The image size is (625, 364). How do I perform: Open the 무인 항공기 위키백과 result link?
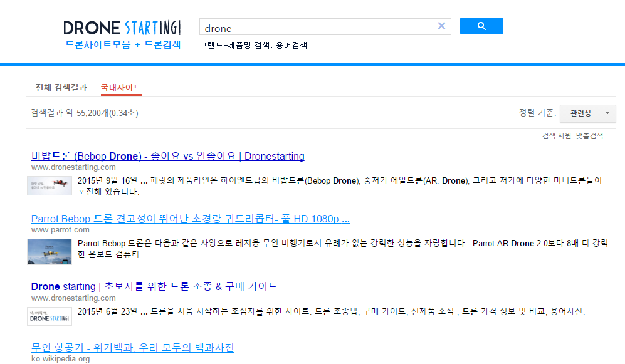coord(133,348)
